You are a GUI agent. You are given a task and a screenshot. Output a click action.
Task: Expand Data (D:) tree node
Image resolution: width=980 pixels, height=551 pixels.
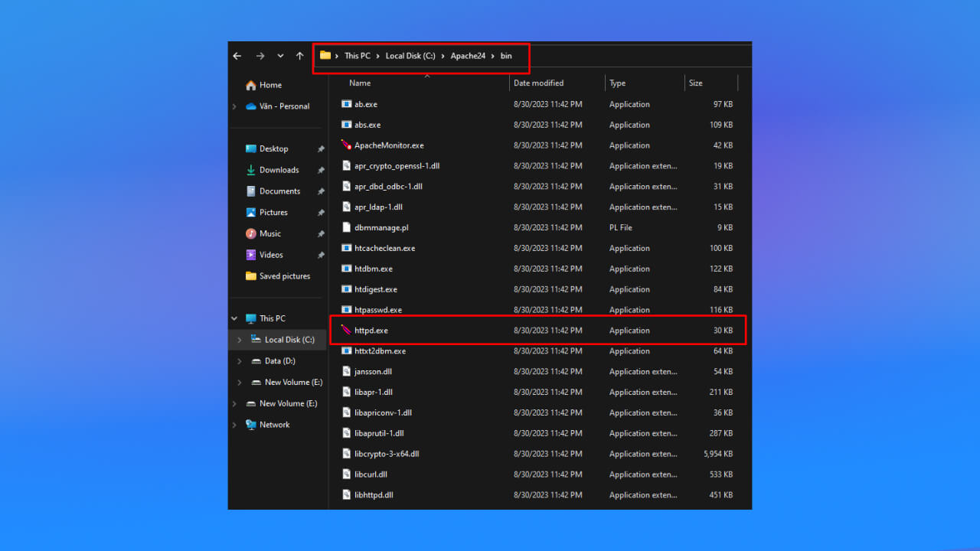[240, 361]
